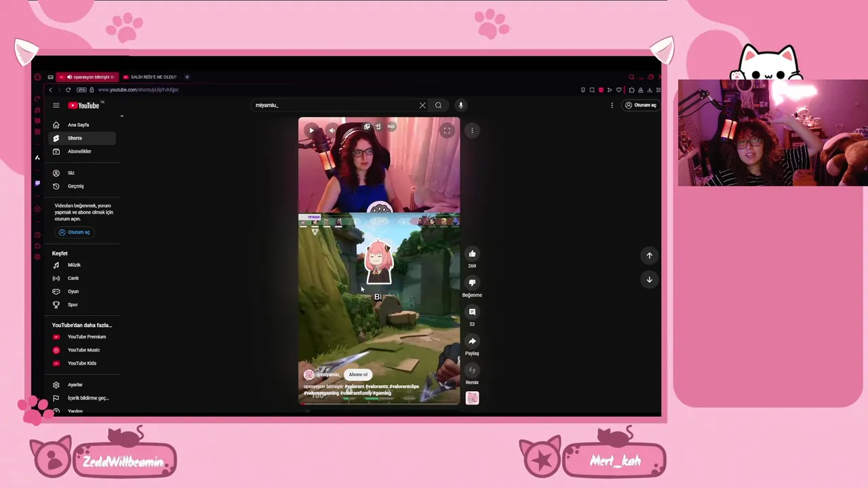The width and height of the screenshot is (868, 488).
Task: Open the @miyamiu_ channel link
Action: pyautogui.click(x=328, y=374)
